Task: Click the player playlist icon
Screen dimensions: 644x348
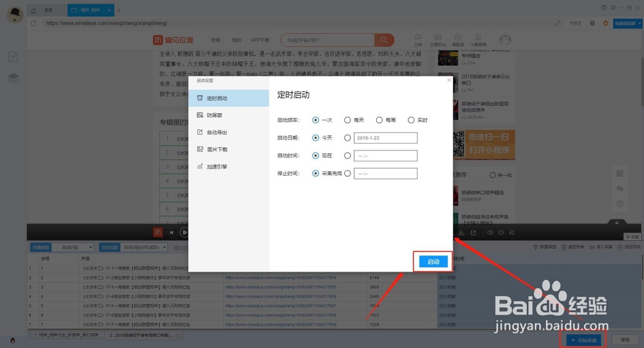Action: coord(512,233)
